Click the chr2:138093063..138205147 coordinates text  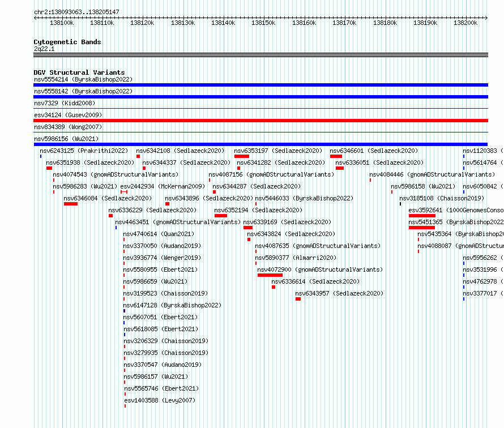(76, 12)
